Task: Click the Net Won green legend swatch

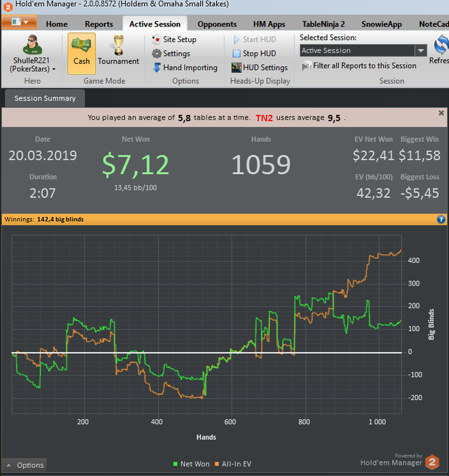Action: [175, 464]
